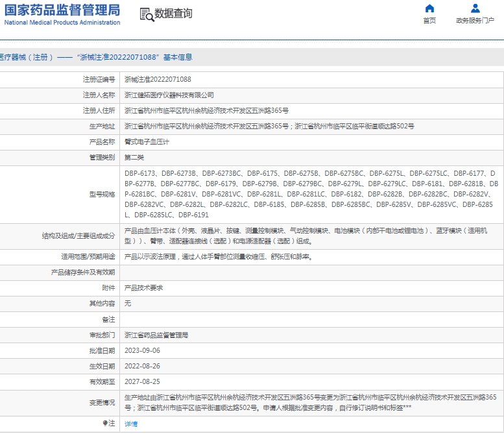Click the 适用范围 示波法原理 text

(219, 257)
